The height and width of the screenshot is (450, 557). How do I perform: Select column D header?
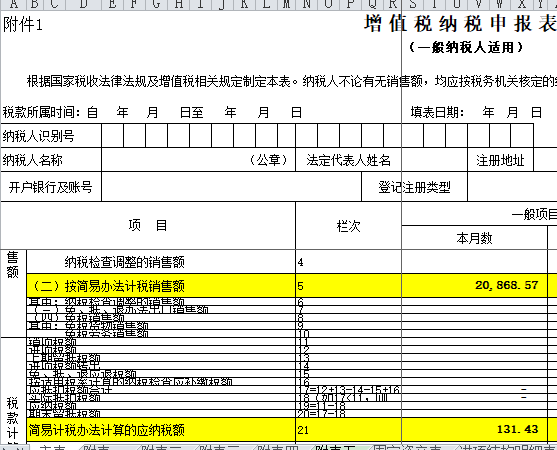click(83, 5)
